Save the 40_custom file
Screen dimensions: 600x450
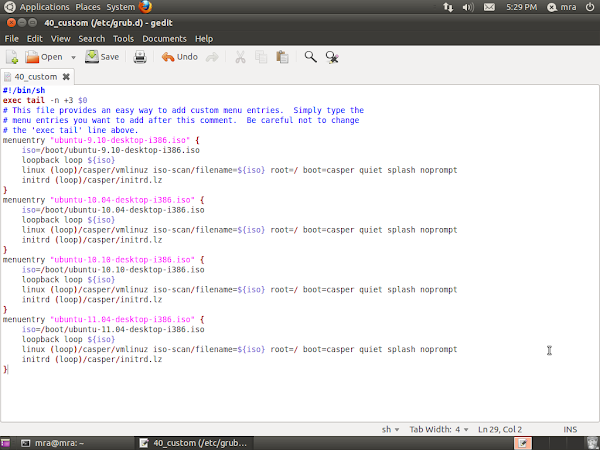(102, 57)
